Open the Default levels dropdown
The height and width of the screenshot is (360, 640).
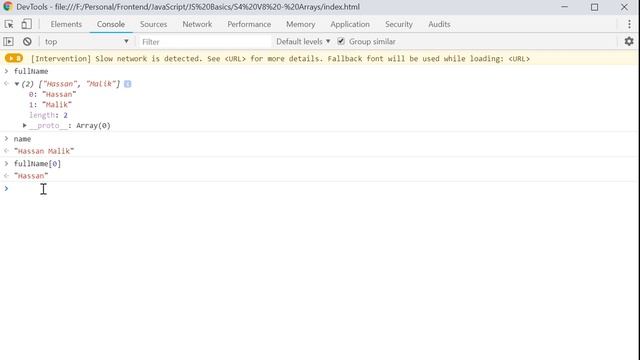(303, 42)
